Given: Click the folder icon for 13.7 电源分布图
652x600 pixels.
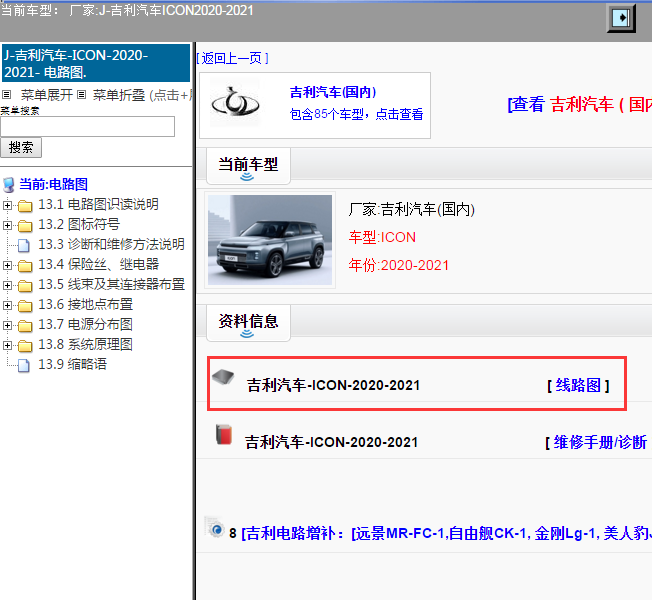Looking at the screenshot, I should pos(25,326).
